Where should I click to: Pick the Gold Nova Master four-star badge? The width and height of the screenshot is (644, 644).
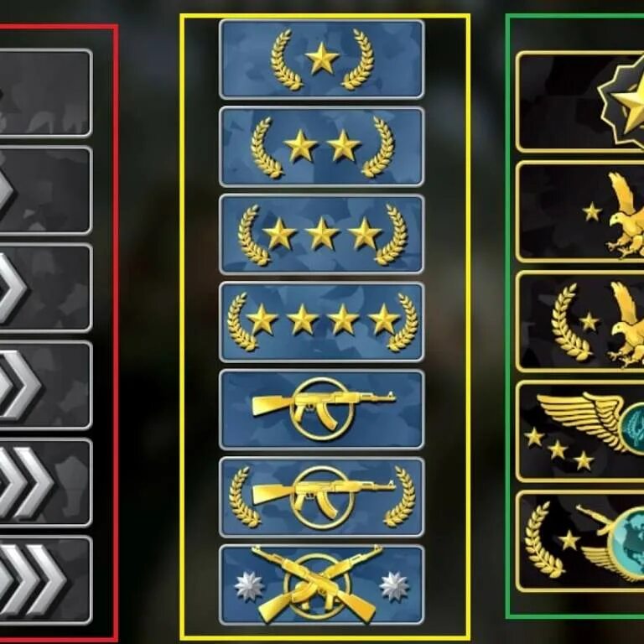322,322
